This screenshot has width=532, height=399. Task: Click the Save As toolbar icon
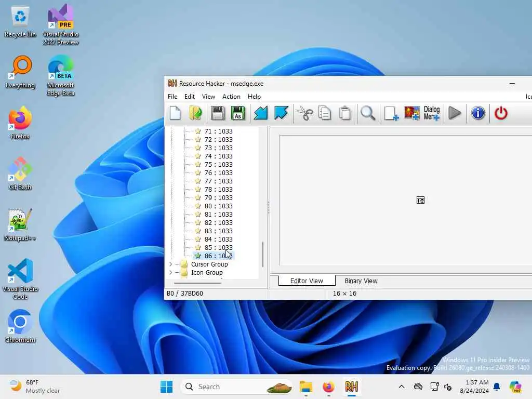tap(238, 113)
